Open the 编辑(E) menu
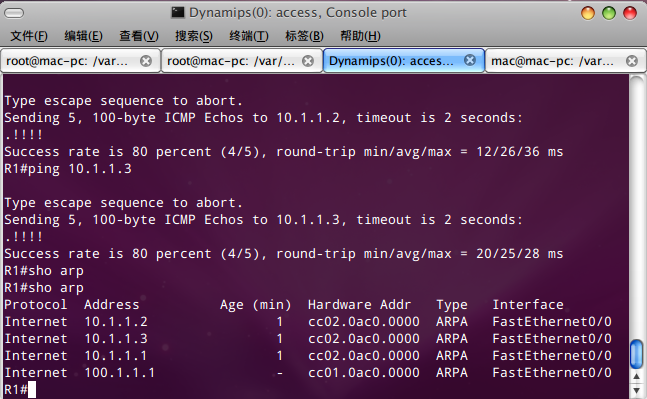The height and width of the screenshot is (399, 647). [83, 36]
